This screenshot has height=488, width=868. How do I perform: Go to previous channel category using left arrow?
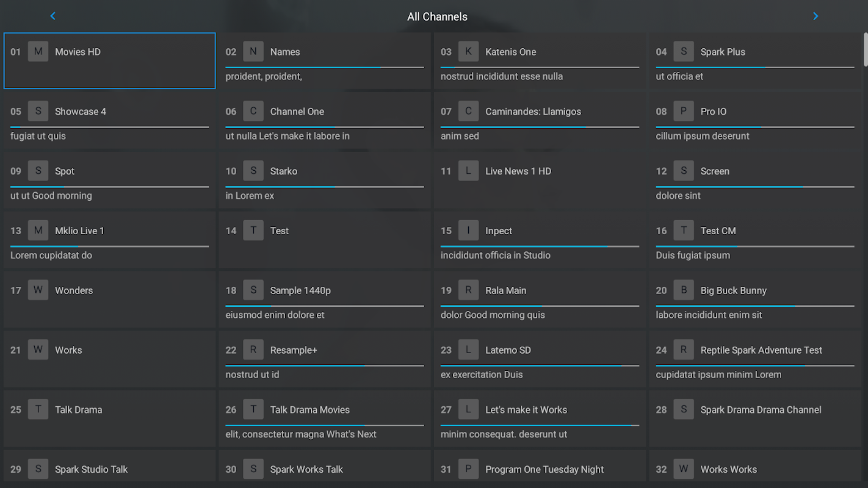[53, 16]
